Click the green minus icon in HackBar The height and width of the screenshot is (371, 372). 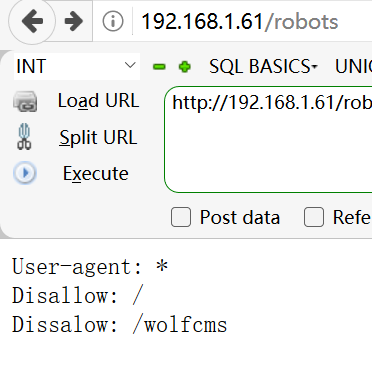tap(159, 67)
